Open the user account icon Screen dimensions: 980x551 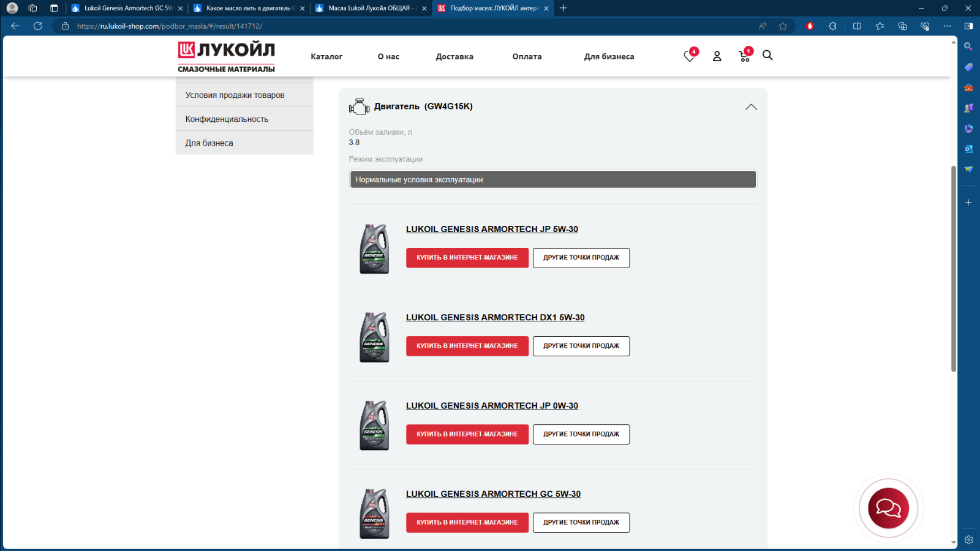(717, 56)
